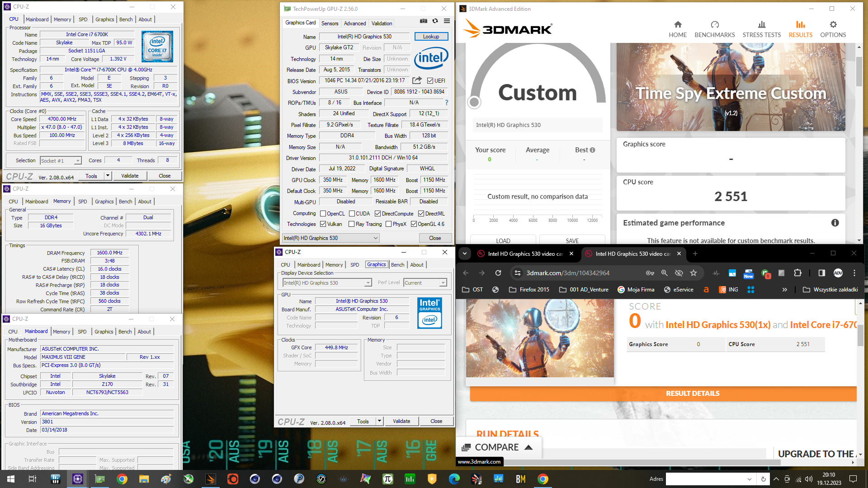This screenshot has height=488, width=868.
Task: Click the info icon next to Best score
Action: point(592,150)
